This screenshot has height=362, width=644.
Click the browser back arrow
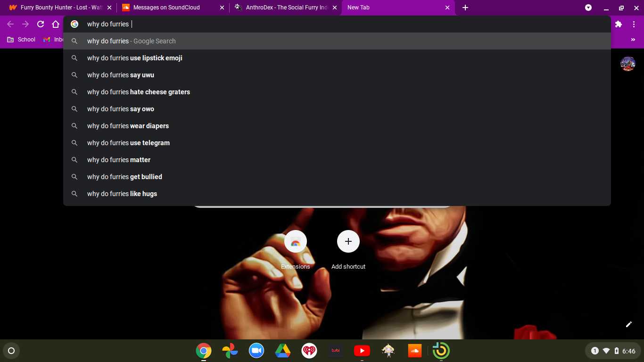10,24
